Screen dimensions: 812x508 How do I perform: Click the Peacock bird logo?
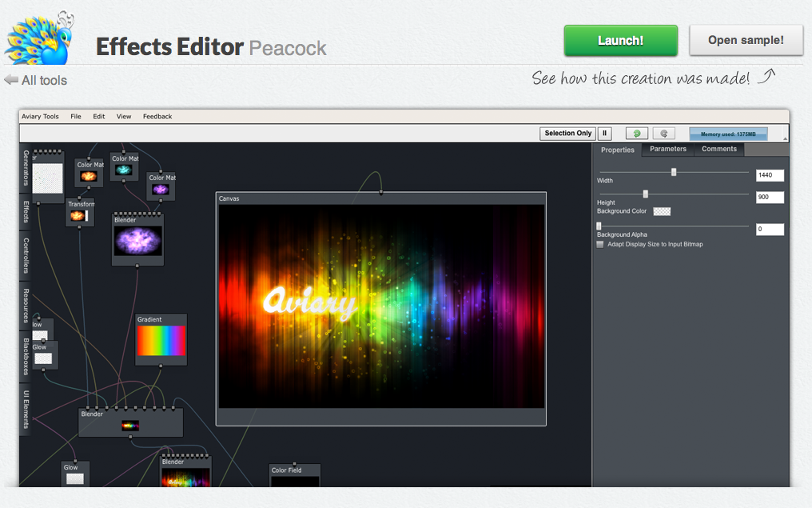39,38
